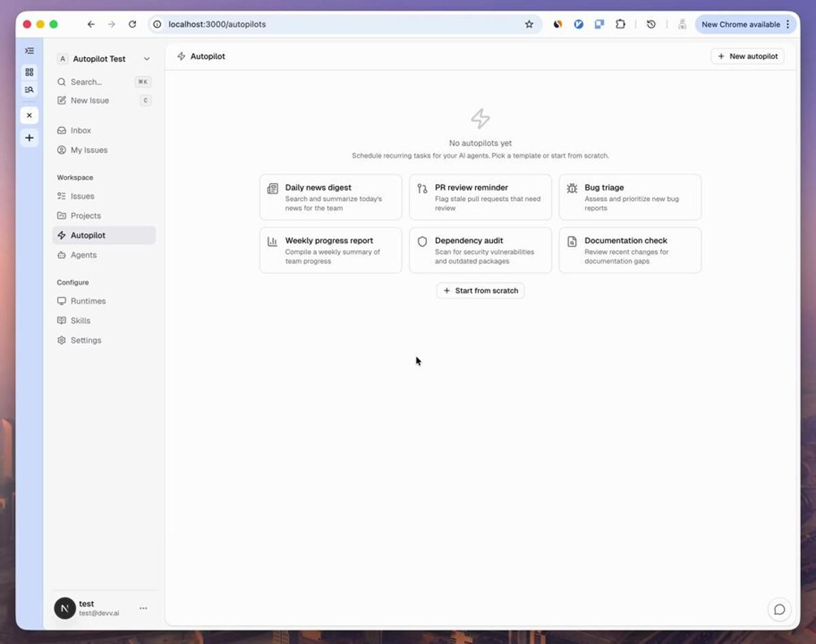Open the Inbox
Screen dimensions: 816x644
coord(104,131)
